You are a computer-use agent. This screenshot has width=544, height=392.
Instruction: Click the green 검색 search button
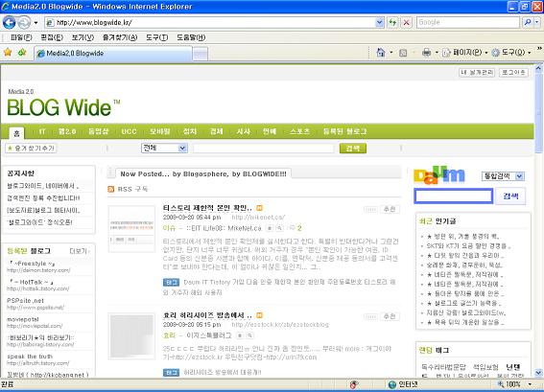[353, 149]
